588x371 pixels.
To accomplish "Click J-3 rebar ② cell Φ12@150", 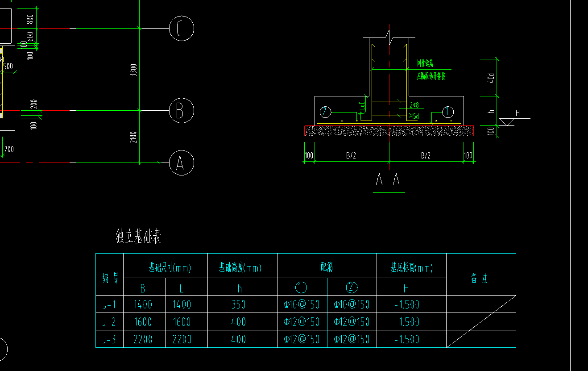I will click(352, 340).
